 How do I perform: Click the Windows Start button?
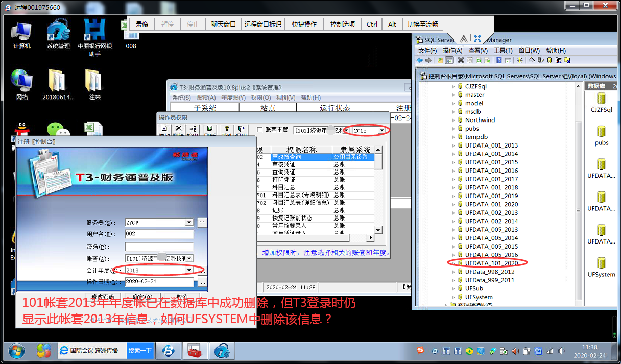pyautogui.click(x=16, y=351)
